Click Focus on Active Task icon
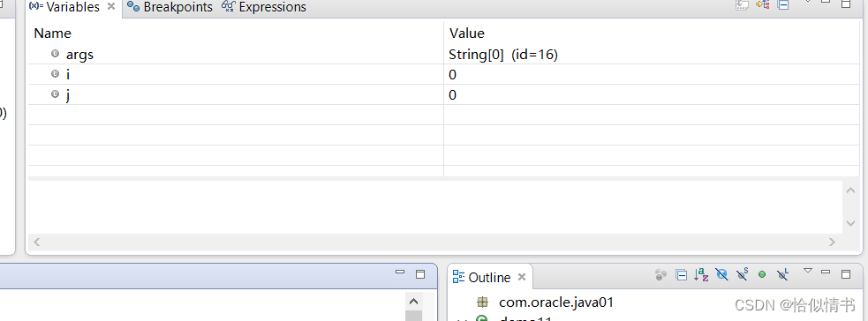 click(661, 274)
